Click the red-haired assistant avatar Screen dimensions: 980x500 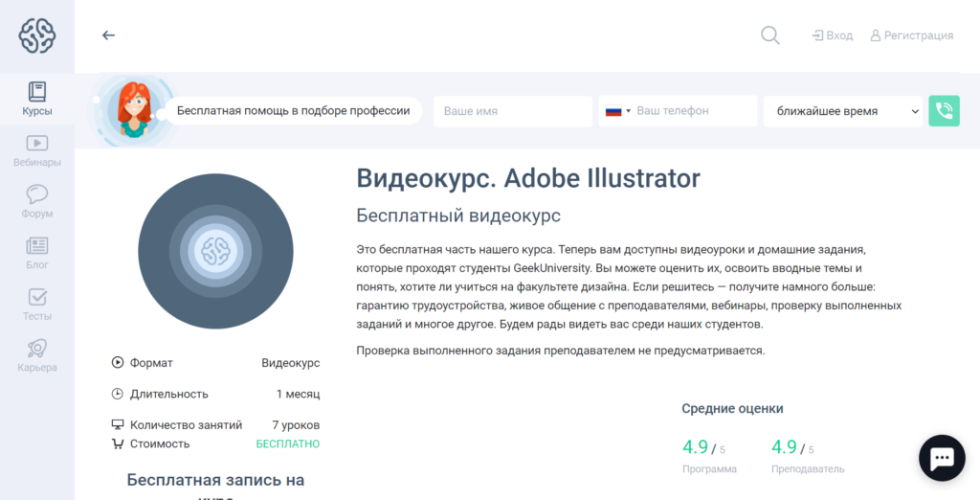(x=132, y=110)
